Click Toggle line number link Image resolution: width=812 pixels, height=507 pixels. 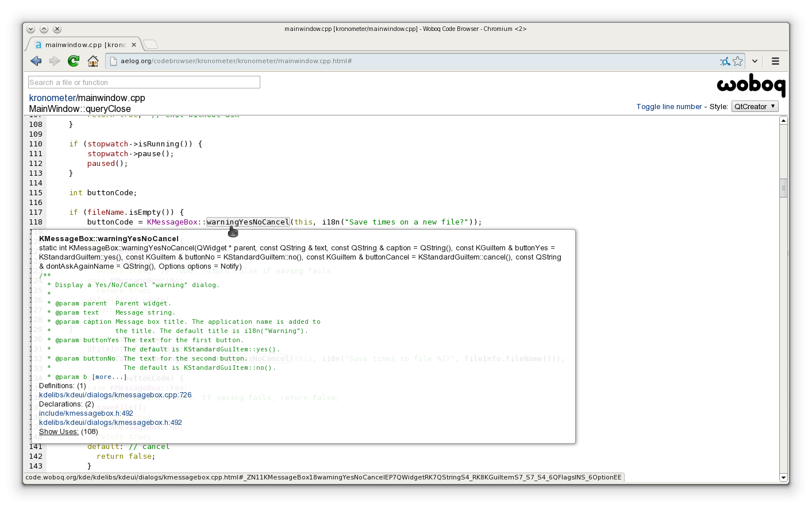[669, 107]
